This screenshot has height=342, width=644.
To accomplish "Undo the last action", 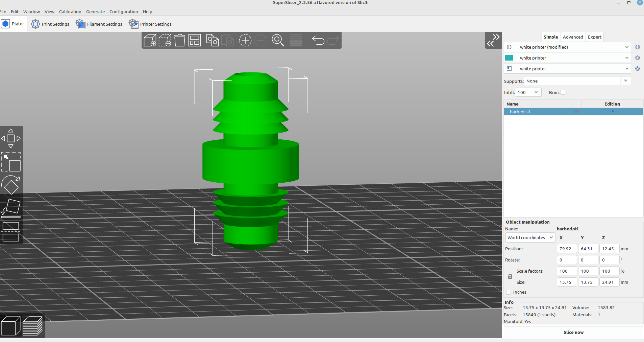I will (318, 40).
